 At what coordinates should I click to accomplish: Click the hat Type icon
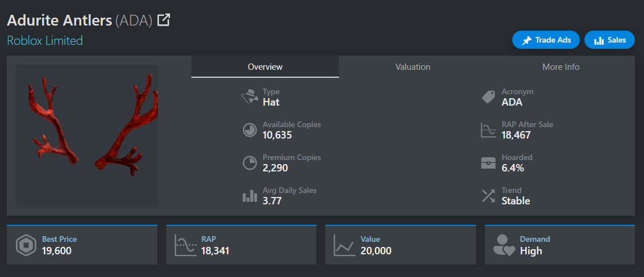[x=250, y=97]
